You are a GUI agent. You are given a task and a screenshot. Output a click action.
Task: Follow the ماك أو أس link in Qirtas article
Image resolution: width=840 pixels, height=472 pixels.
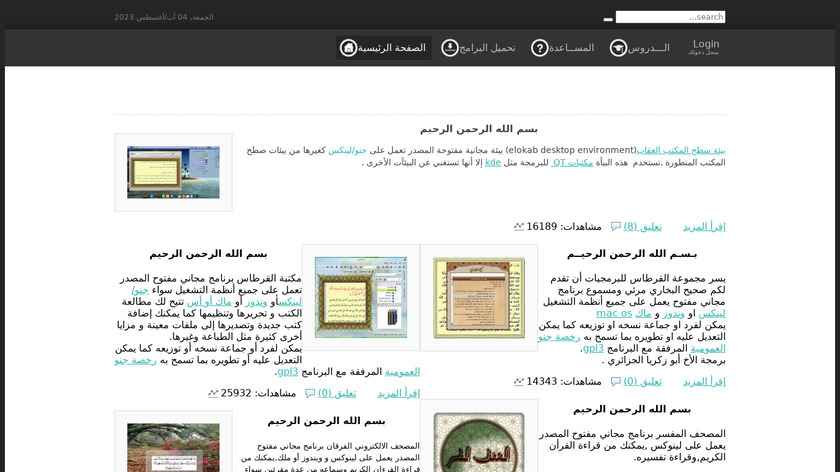(209, 302)
